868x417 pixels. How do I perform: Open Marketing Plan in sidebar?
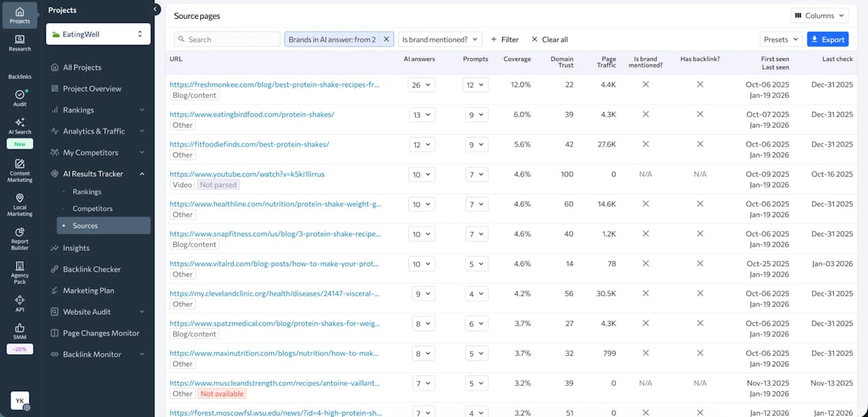tap(88, 291)
